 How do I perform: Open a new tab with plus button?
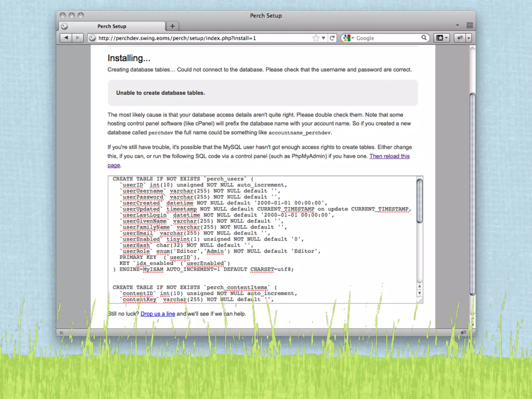[172, 26]
